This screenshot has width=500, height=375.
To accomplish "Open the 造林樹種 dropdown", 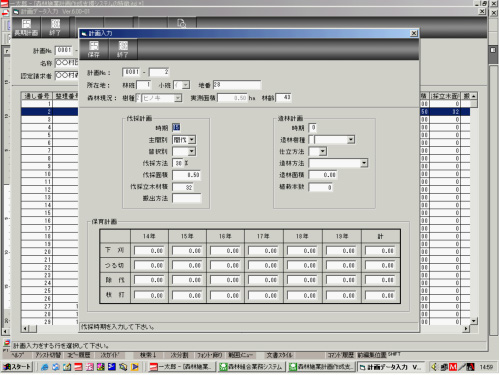I will pyautogui.click(x=351, y=140).
